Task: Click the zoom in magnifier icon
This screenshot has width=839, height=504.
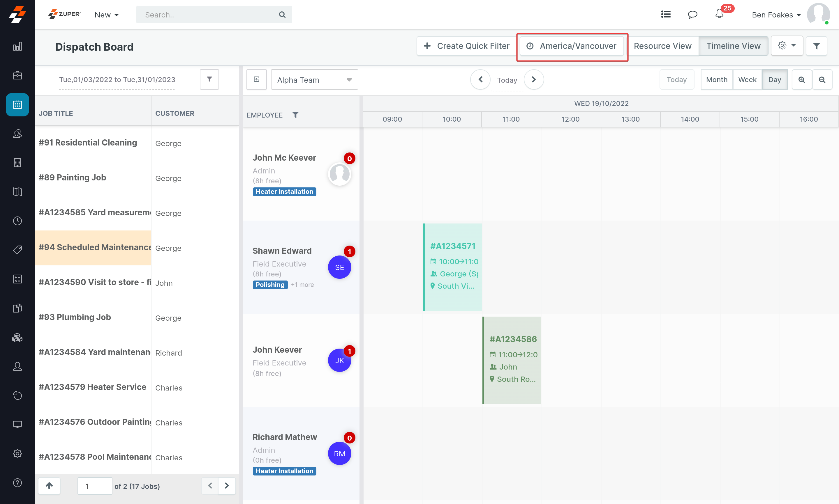Action: 802,80
